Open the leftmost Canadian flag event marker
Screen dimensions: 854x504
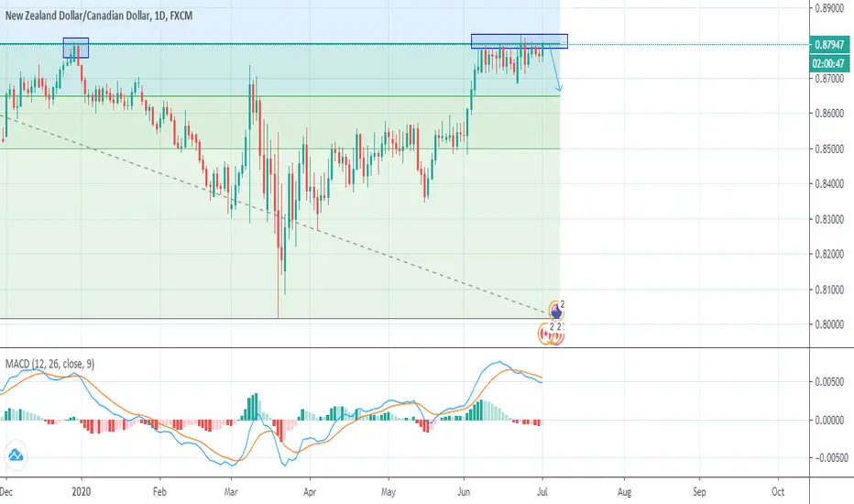[x=545, y=334]
